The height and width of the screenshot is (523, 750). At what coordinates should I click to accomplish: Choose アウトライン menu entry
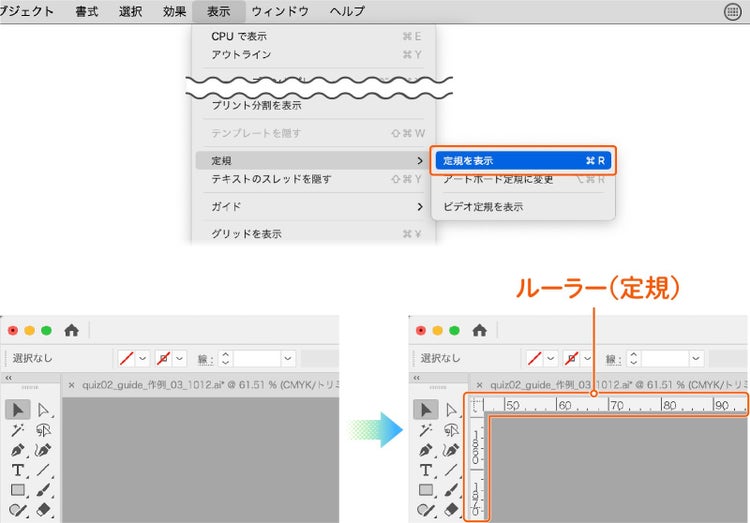316,55
